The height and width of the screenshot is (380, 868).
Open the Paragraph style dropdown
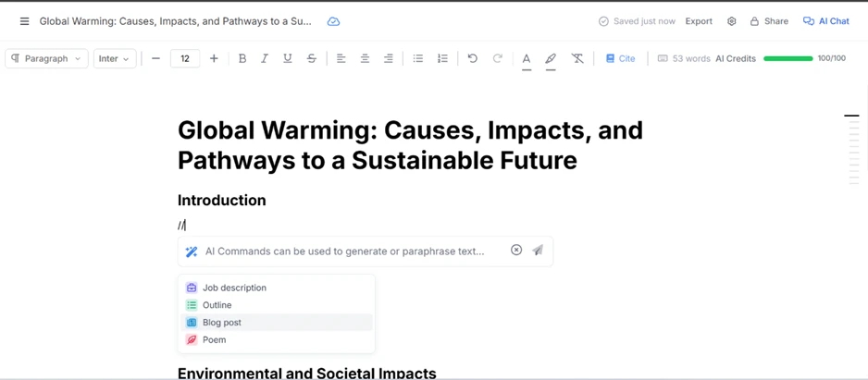click(46, 58)
